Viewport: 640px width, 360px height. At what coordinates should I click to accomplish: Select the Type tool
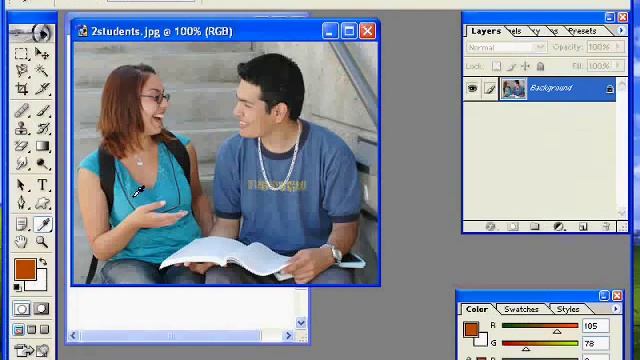click(42, 185)
